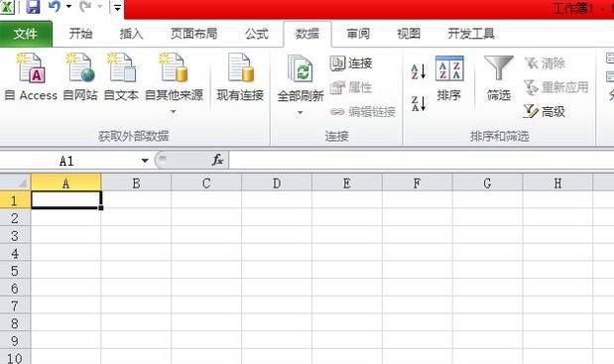Click the Select All corner button
614x364 pixels.
click(x=15, y=182)
